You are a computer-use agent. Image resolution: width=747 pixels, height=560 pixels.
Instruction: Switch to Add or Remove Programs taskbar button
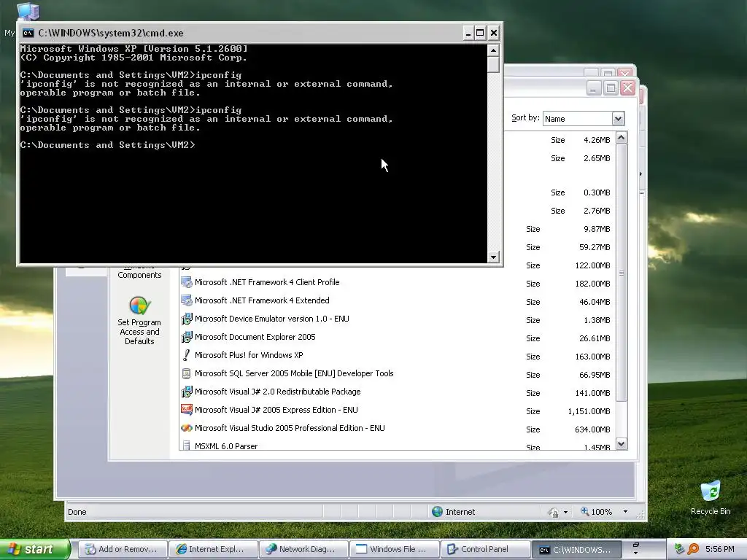tap(123, 549)
